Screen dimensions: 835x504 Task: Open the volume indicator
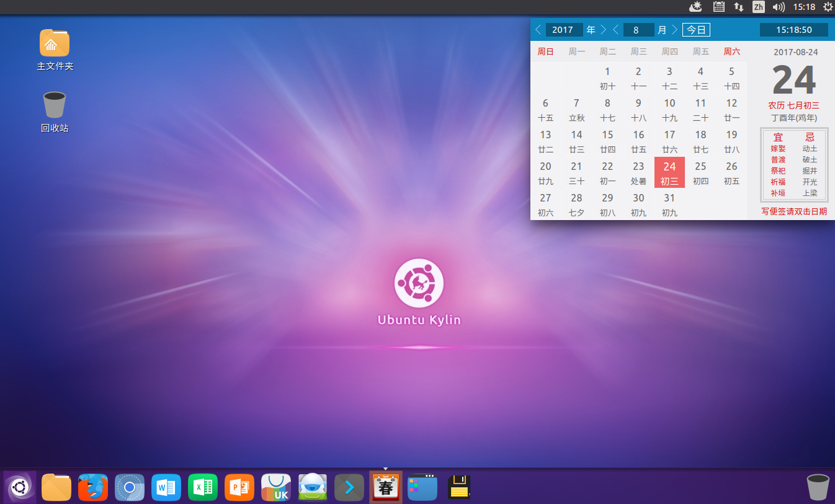[x=779, y=7]
